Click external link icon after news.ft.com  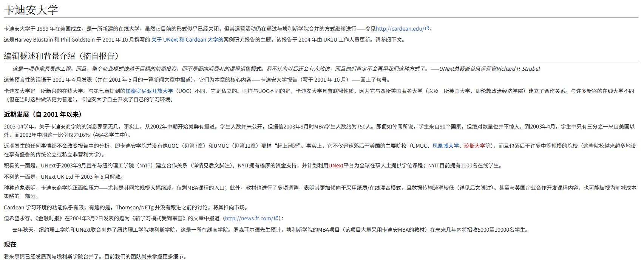[276, 218]
